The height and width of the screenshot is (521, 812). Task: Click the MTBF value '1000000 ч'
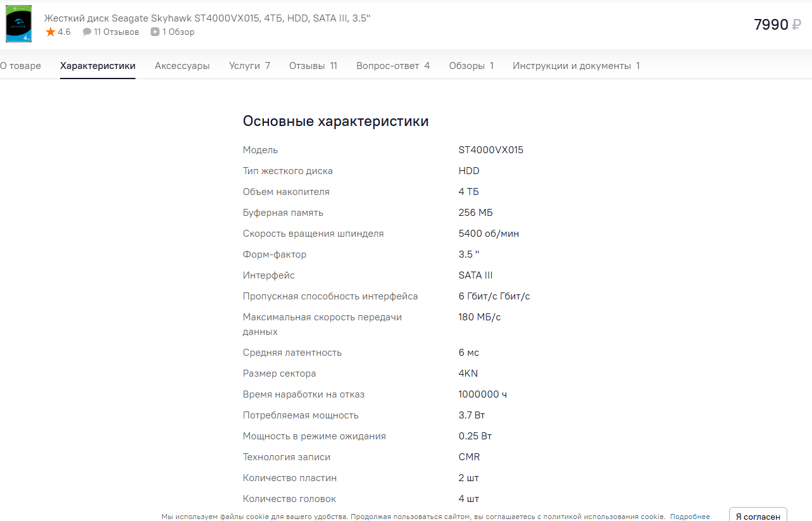point(483,394)
